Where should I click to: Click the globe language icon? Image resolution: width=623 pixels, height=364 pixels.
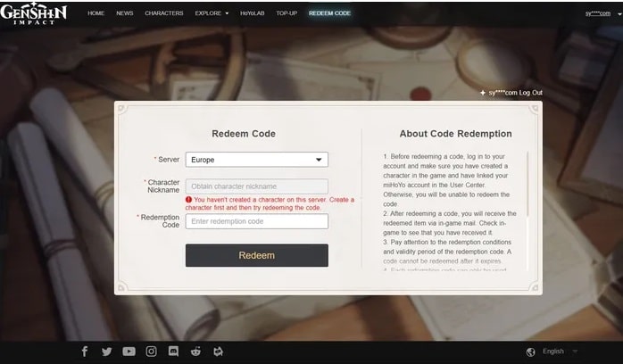coord(531,352)
